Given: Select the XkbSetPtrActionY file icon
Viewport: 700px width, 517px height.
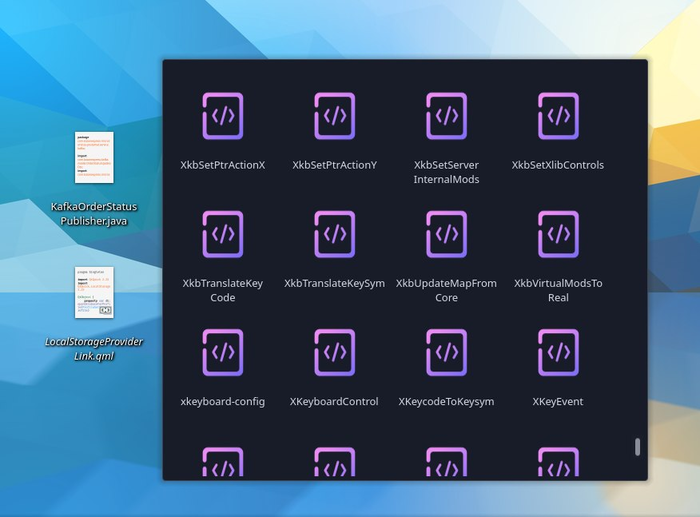Looking at the screenshot, I should [334, 116].
